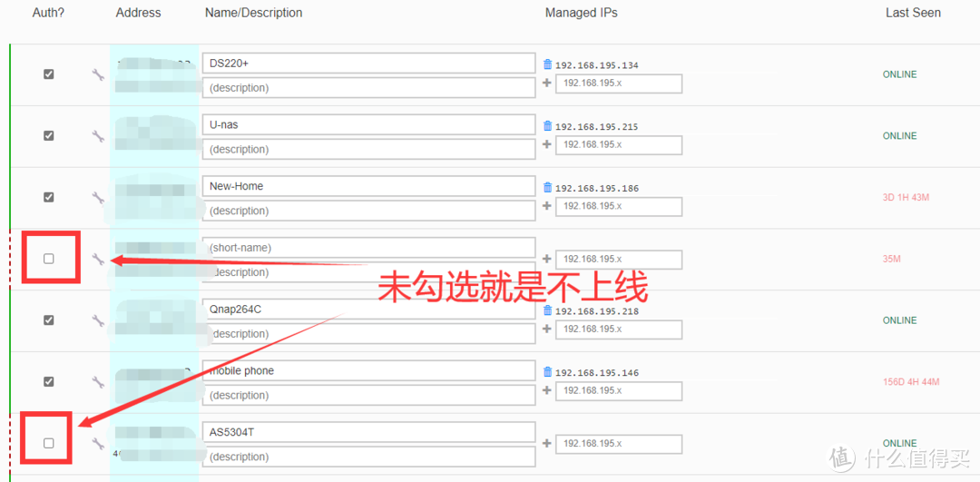The height and width of the screenshot is (482, 980).
Task: Click ONLINE status in Qnap264C row
Action: pyautogui.click(x=899, y=320)
